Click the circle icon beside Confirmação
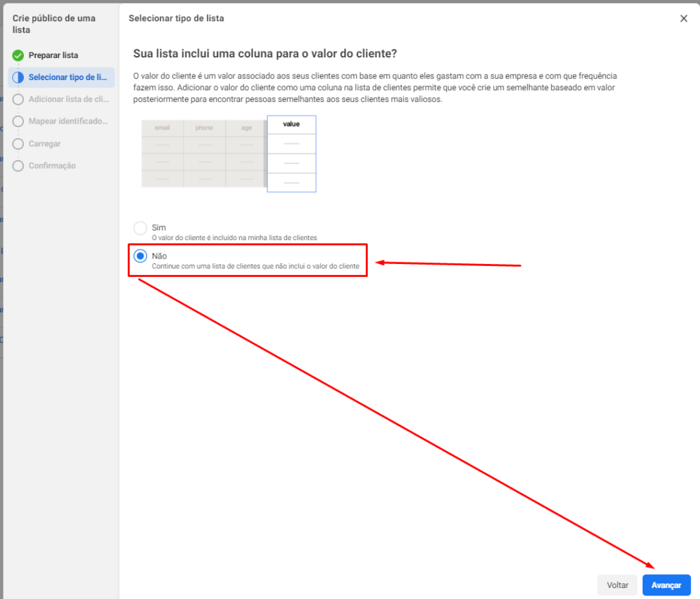700x599 pixels. [x=18, y=165]
